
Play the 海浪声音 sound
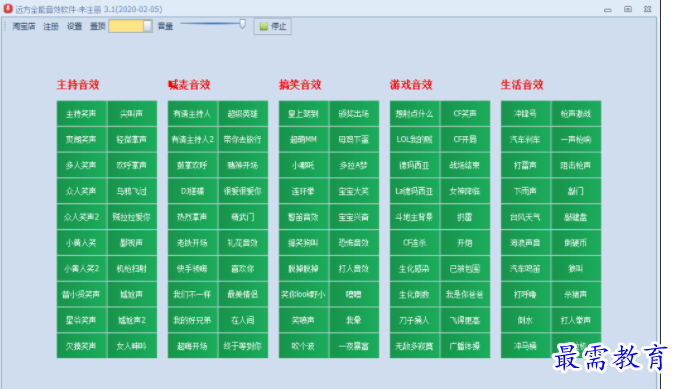click(526, 243)
